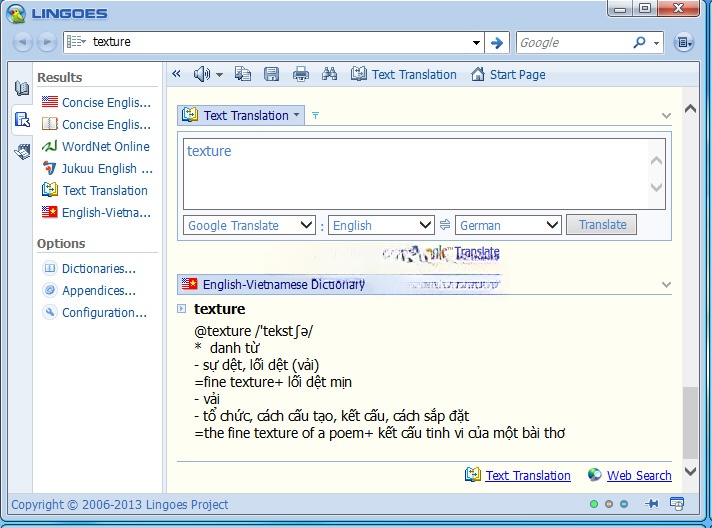Select WordNet Online result
The width and height of the screenshot is (712, 528).
click(x=96, y=146)
